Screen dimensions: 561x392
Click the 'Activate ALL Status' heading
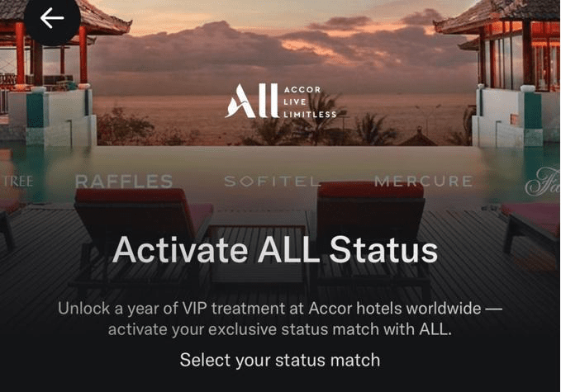tap(275, 249)
